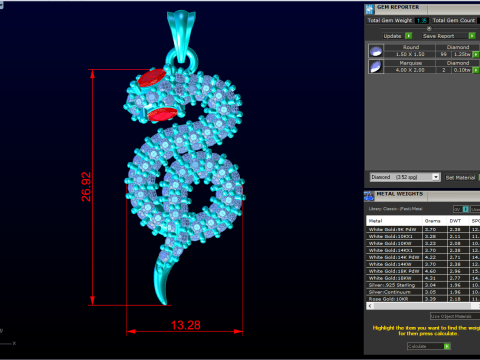This screenshot has height=360, width=480.
Task: Click green arrow on the Marquise diamond row
Action: point(476,70)
